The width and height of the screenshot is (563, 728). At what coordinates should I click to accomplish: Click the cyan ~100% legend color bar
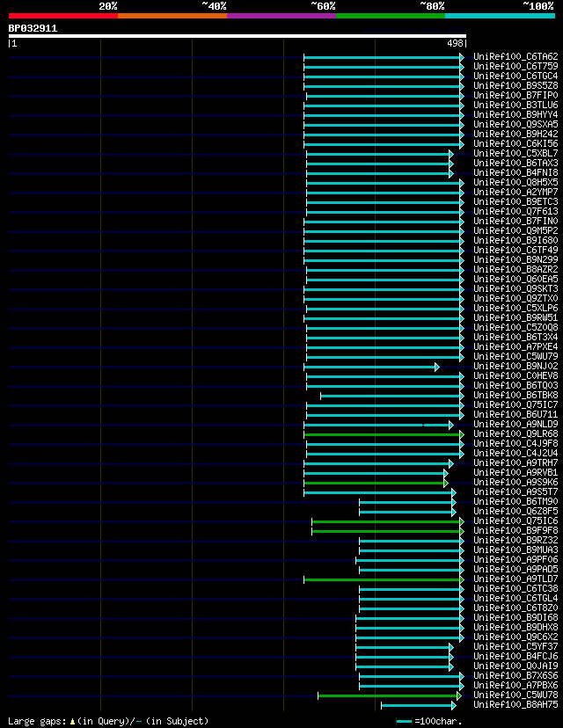[x=500, y=16]
